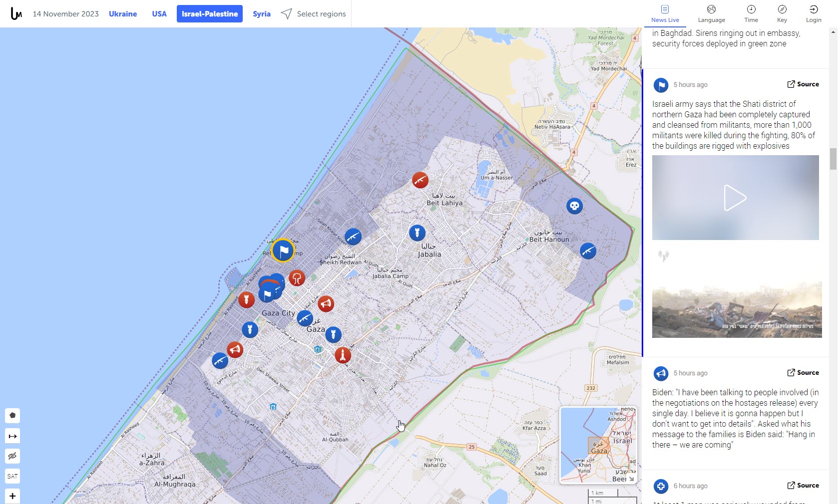
Task: Click the hospital icon near Own Shawwa Street
Action: coord(273,407)
